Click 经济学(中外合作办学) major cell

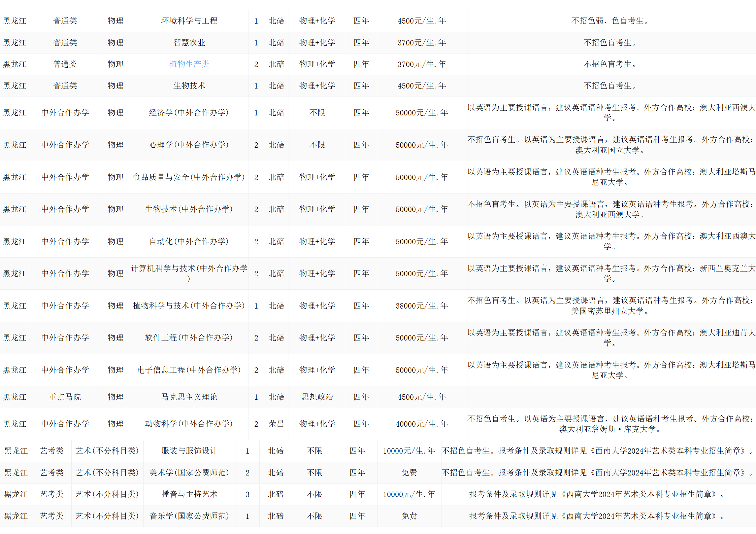click(x=189, y=112)
